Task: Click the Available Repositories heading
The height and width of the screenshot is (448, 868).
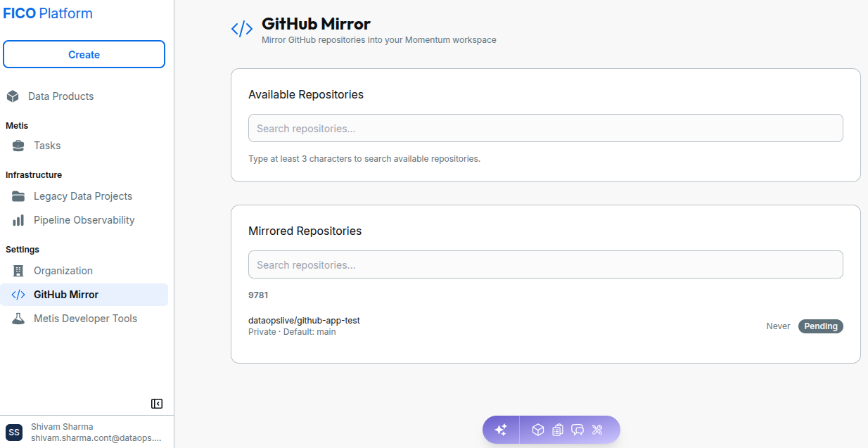Action: click(x=306, y=94)
